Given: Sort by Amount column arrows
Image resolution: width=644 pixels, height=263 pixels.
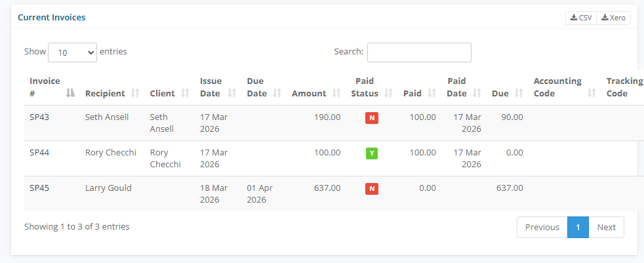Looking at the screenshot, I should tap(336, 93).
